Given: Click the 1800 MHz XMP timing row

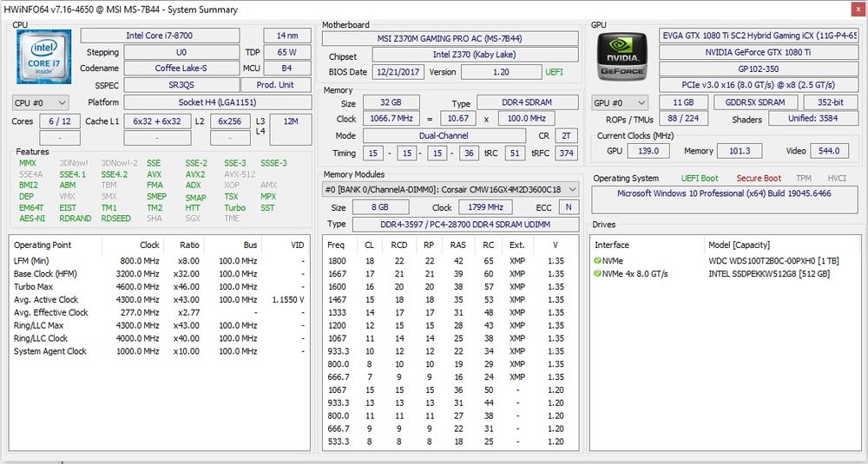Looking at the screenshot, I should pyautogui.click(x=450, y=261).
